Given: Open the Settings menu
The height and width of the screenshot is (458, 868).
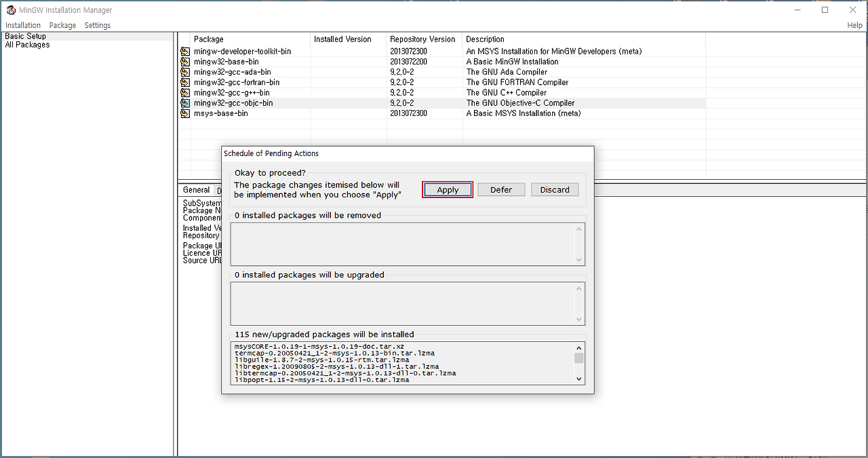Looking at the screenshot, I should (x=97, y=25).
